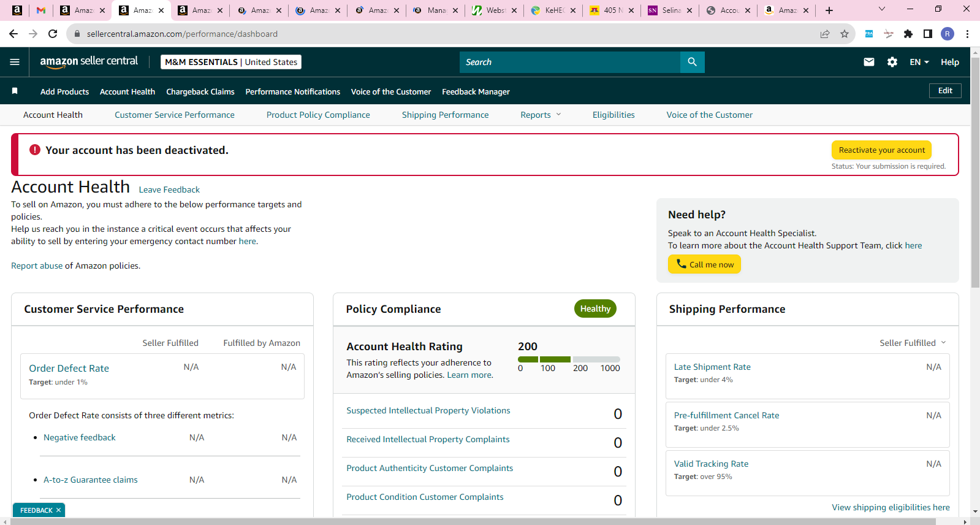Open the Eligibilities tab
980x525 pixels.
tap(613, 115)
